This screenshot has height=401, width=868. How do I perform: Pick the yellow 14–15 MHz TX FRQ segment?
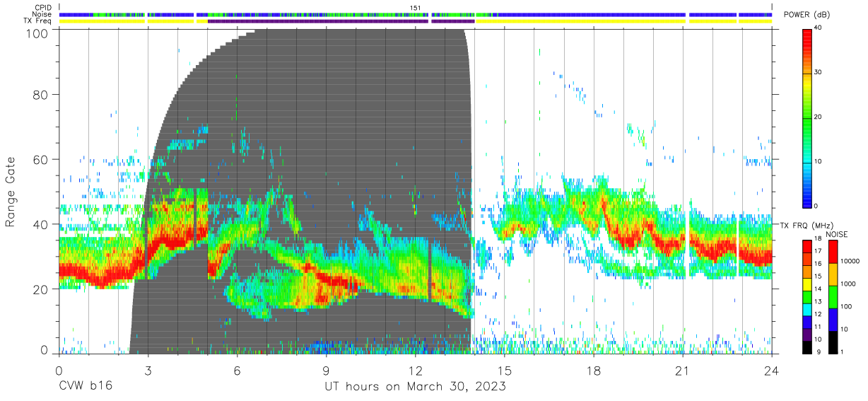tap(808, 283)
